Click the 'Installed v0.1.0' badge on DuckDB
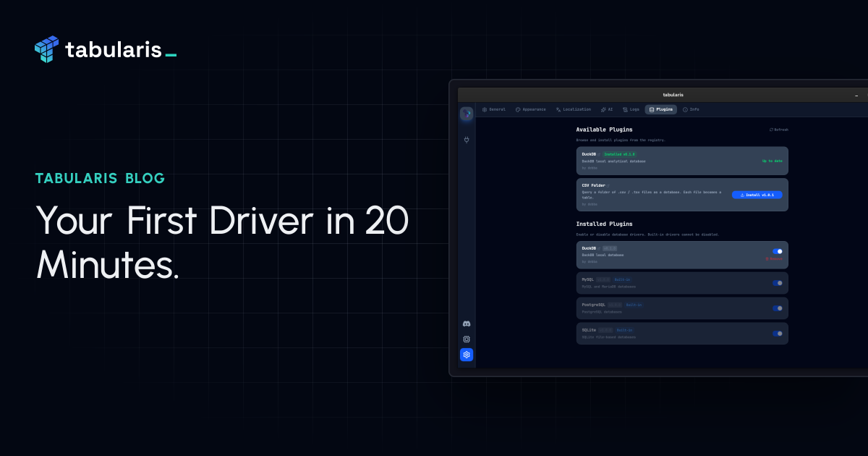868x456 pixels. 619,154
